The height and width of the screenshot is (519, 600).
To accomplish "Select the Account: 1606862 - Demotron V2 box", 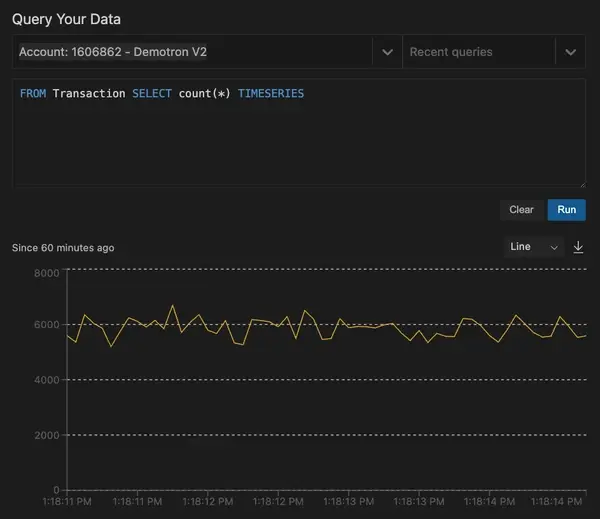I will click(x=192, y=52).
